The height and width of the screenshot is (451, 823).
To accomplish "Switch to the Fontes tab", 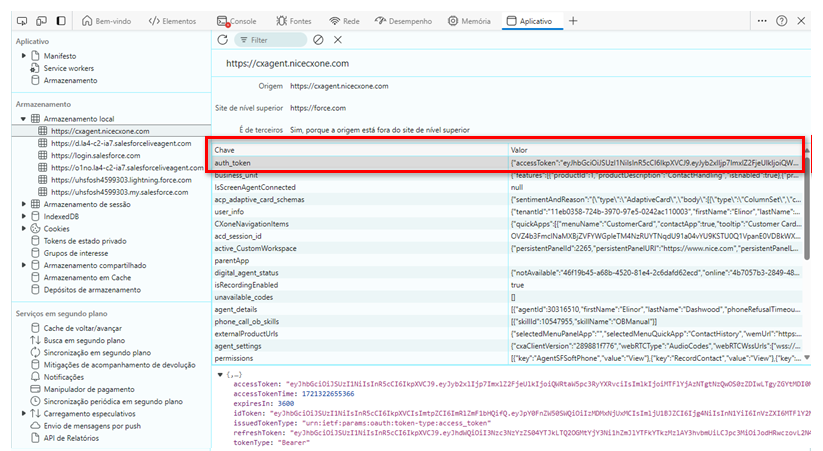I will [294, 21].
